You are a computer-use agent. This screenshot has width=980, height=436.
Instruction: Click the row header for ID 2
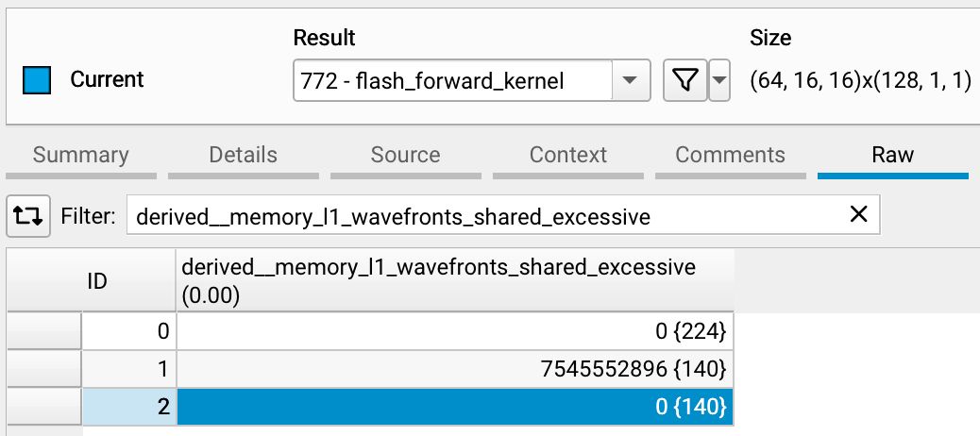click(43, 407)
